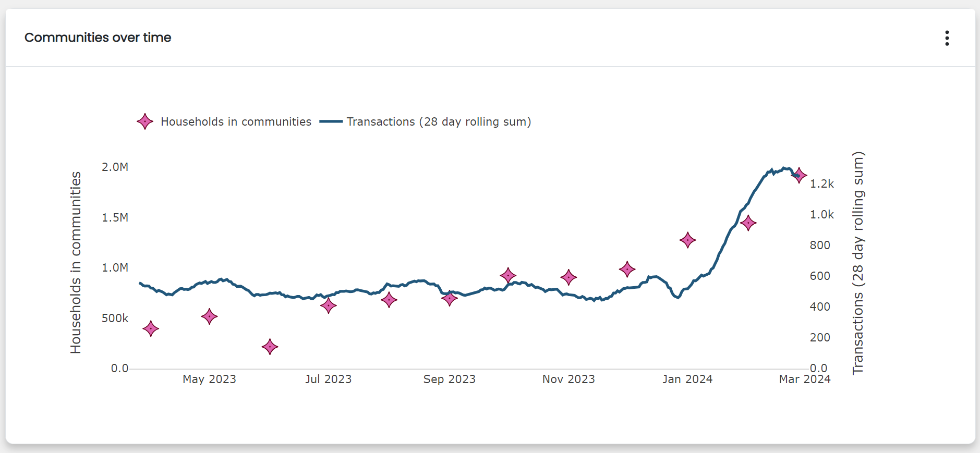Image resolution: width=980 pixels, height=453 pixels.
Task: Click the Jan 2024 x-axis label
Action: pyautogui.click(x=687, y=379)
